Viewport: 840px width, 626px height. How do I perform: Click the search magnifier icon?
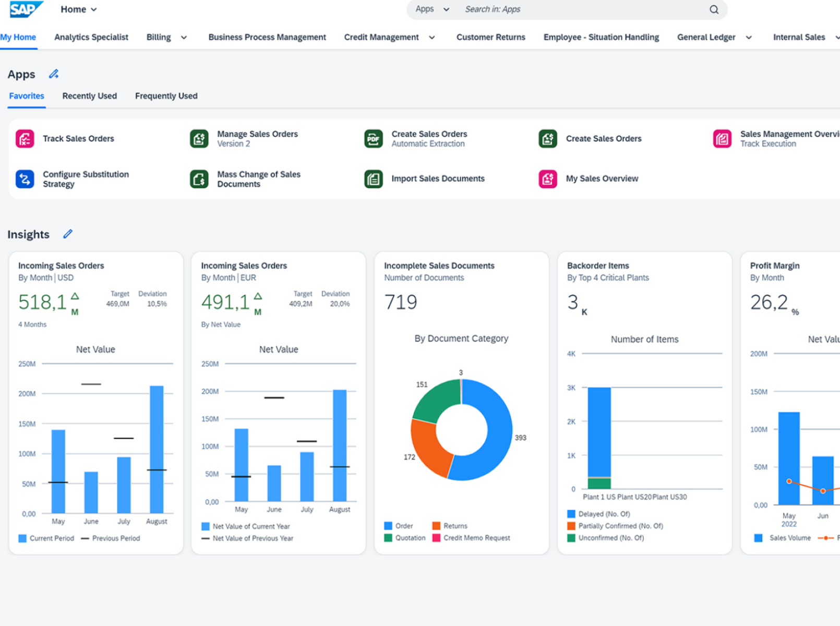[714, 9]
